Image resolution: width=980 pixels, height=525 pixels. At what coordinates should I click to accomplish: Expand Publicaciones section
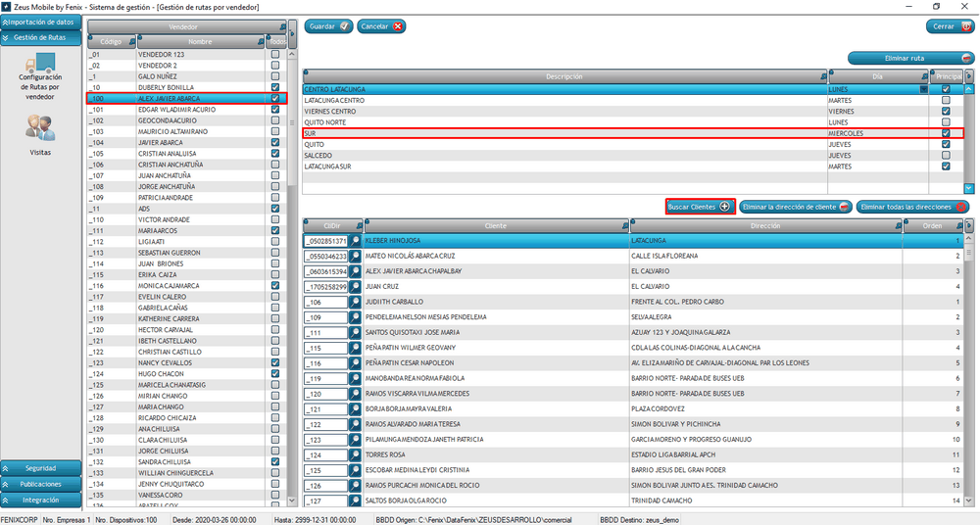coord(40,485)
